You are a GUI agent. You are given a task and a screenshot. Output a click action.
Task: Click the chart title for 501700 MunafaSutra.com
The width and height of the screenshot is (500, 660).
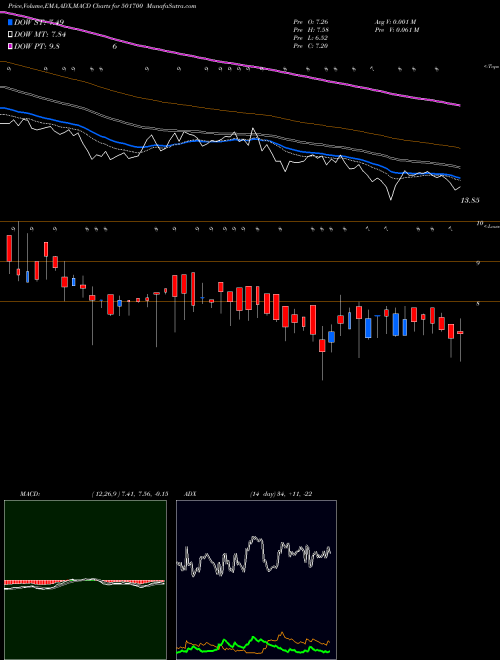coord(102,6)
